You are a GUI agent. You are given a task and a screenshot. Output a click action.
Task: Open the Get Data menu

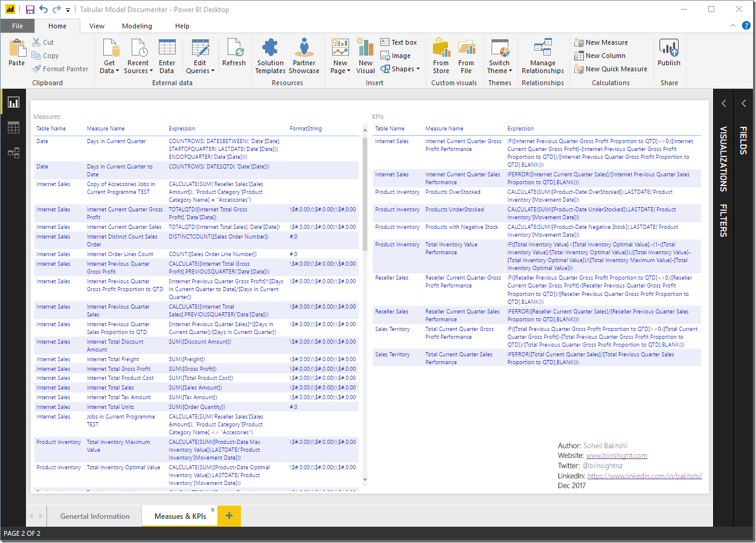(110, 56)
